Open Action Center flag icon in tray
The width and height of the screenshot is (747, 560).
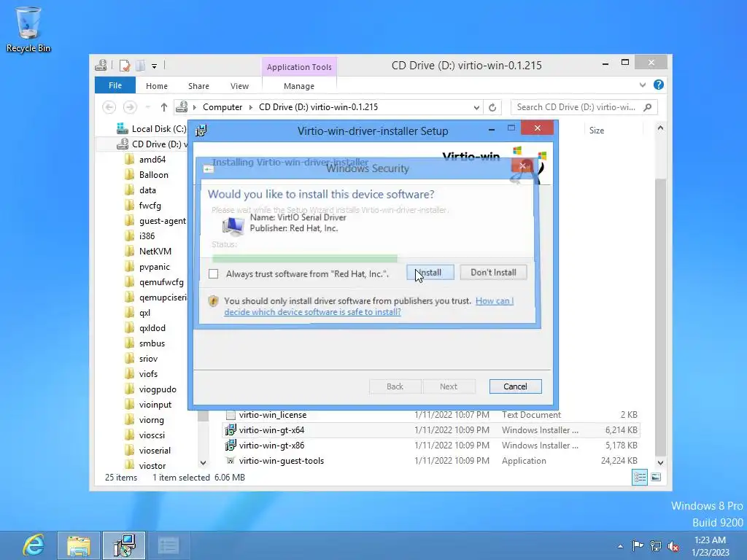pyautogui.click(x=638, y=545)
